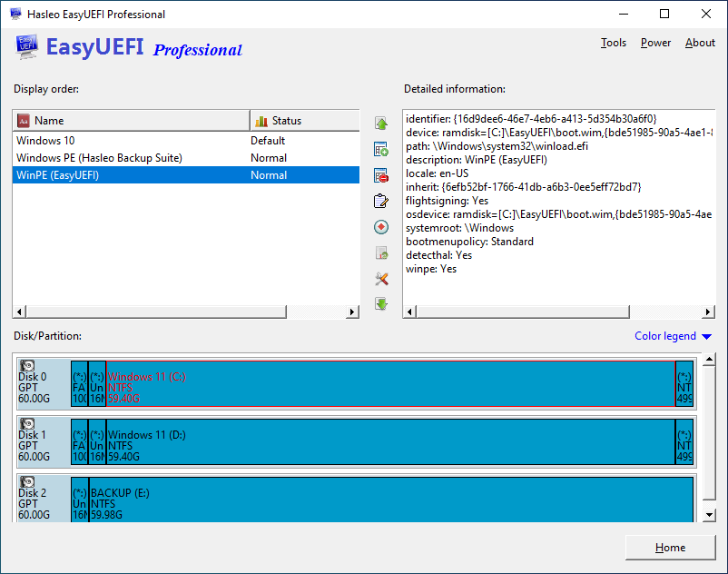This screenshot has width=728, height=574.
Task: Select the Windows 10 entry
Action: tap(186, 141)
